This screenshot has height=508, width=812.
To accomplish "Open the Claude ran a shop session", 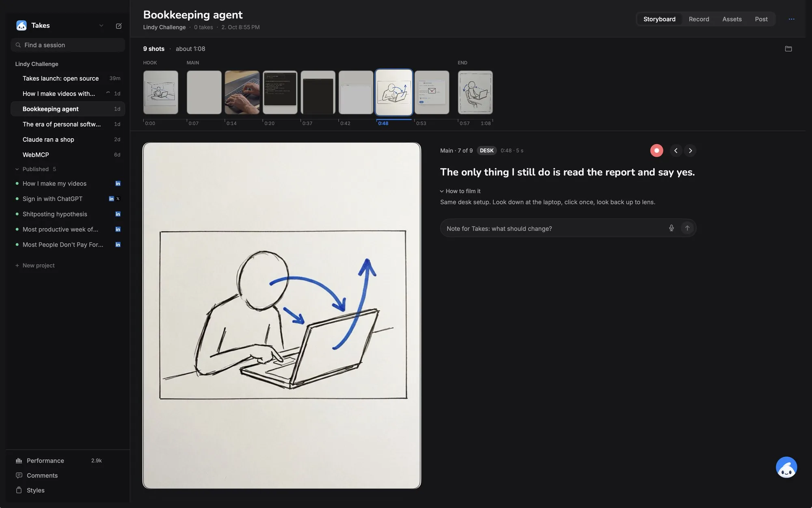I will 68,139.
